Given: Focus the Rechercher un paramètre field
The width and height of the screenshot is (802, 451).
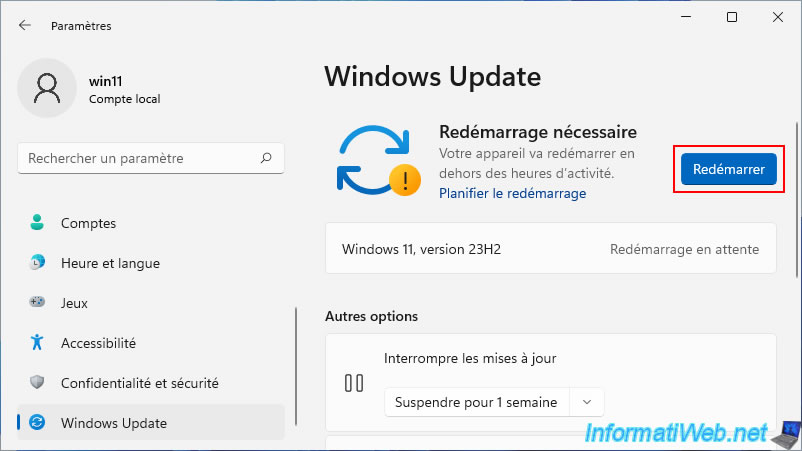Looking at the screenshot, I should pyautogui.click(x=151, y=159).
